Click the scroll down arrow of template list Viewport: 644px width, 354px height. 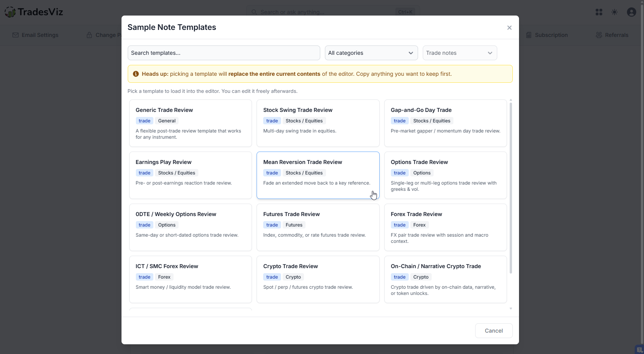click(511, 309)
